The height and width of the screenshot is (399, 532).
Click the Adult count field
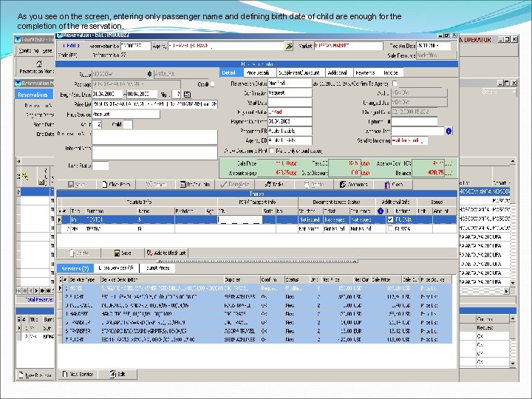pyautogui.click(x=97, y=125)
